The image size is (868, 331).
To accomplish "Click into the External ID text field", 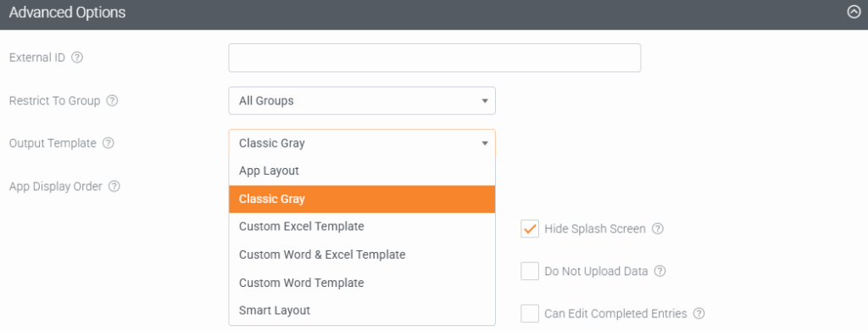I will tap(435, 58).
